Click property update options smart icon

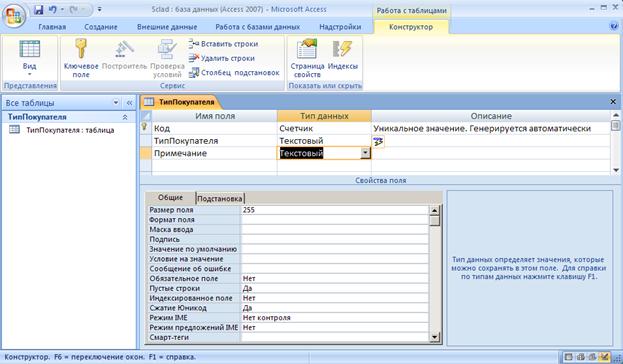[x=378, y=141]
